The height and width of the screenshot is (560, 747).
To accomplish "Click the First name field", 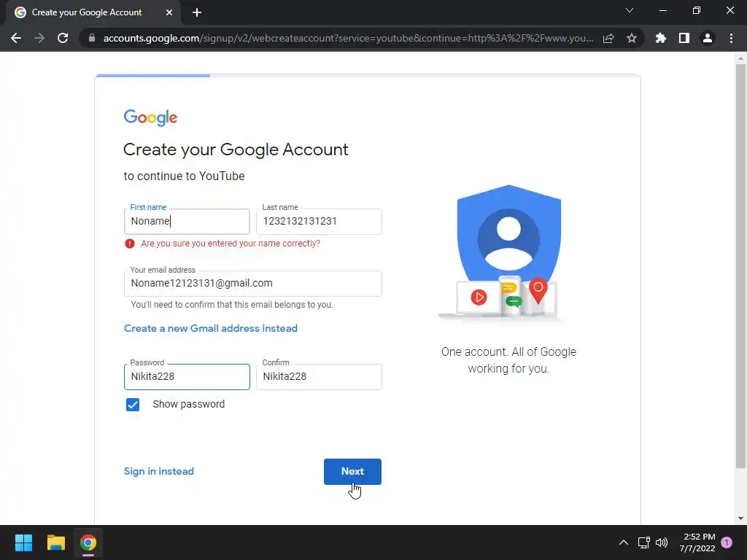I will coord(187,222).
